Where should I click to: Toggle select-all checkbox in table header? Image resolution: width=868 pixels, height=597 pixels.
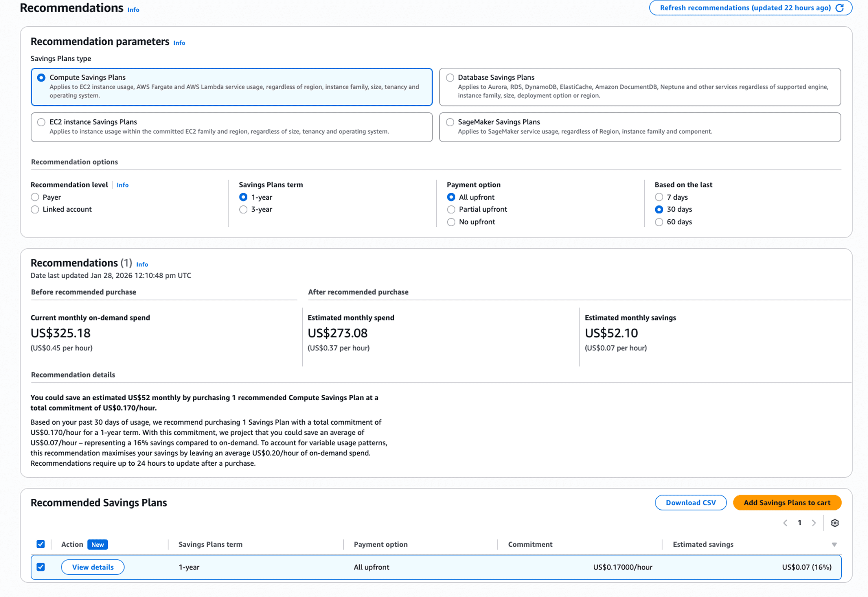[41, 544]
